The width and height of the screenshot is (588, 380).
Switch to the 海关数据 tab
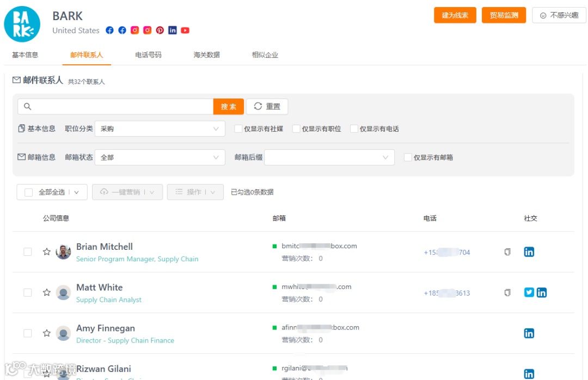(207, 55)
